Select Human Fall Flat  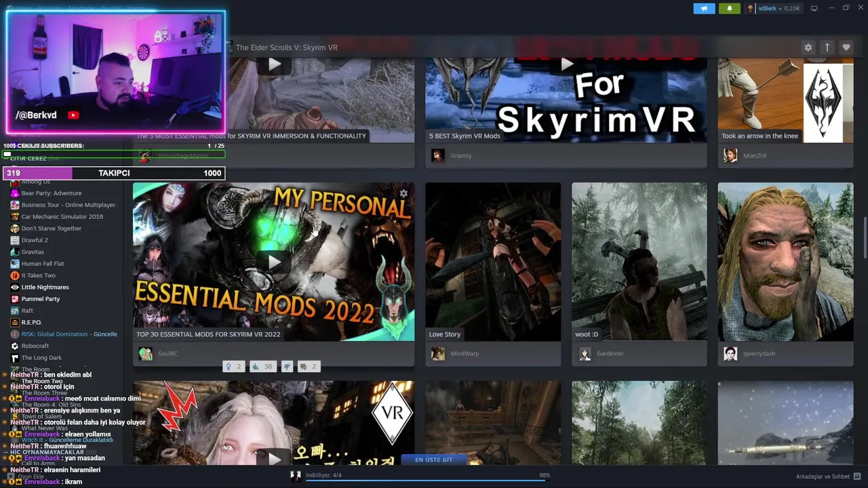43,264
